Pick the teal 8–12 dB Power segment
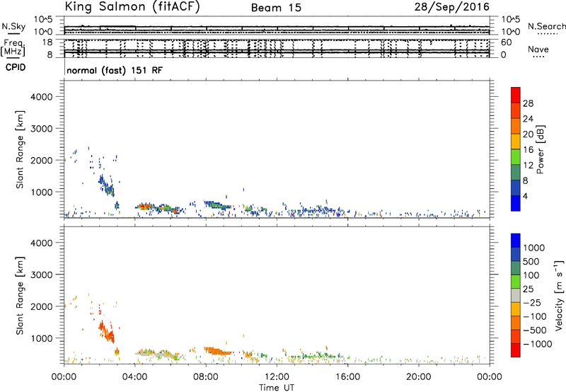 516,172
